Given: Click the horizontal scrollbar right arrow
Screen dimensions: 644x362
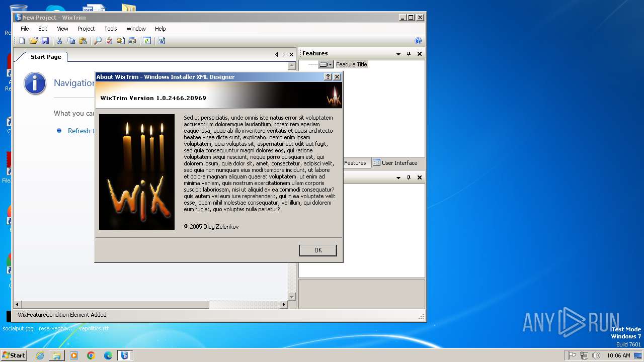Looking at the screenshot, I should coord(284,305).
